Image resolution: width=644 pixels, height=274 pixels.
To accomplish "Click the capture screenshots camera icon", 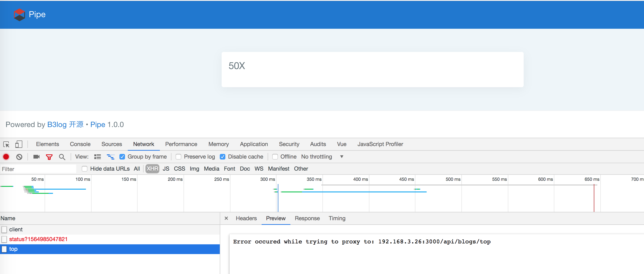I will [x=36, y=157].
